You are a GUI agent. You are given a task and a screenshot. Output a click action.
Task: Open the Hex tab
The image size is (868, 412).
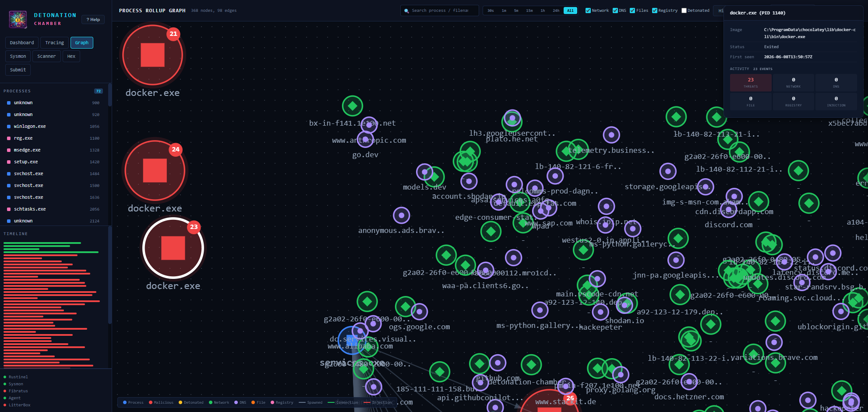[x=71, y=56]
